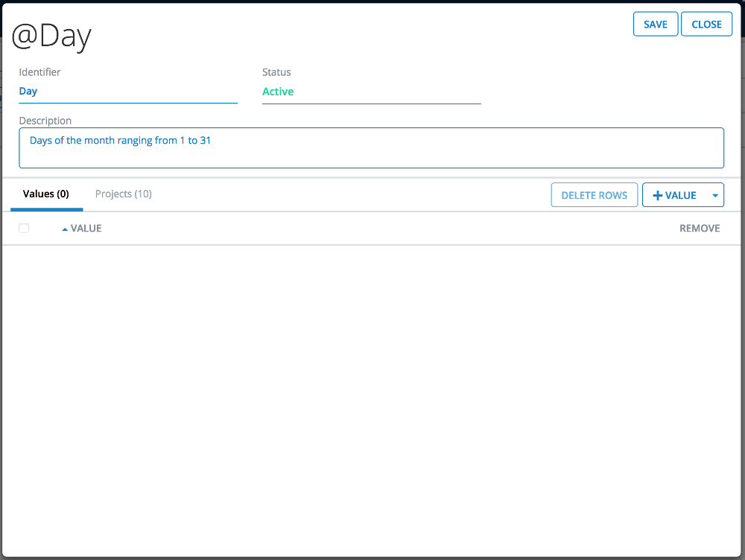Click the Status label text
The width and height of the screenshot is (745, 560).
pos(276,72)
